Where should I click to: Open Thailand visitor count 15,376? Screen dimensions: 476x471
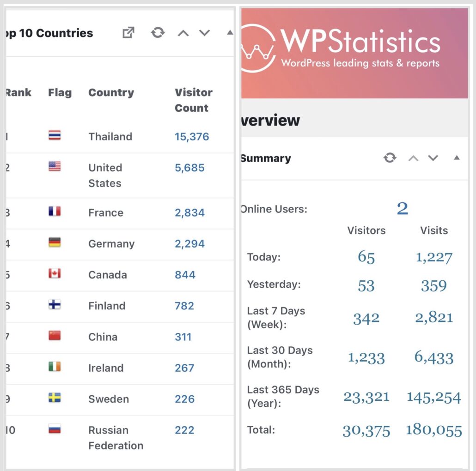192,137
